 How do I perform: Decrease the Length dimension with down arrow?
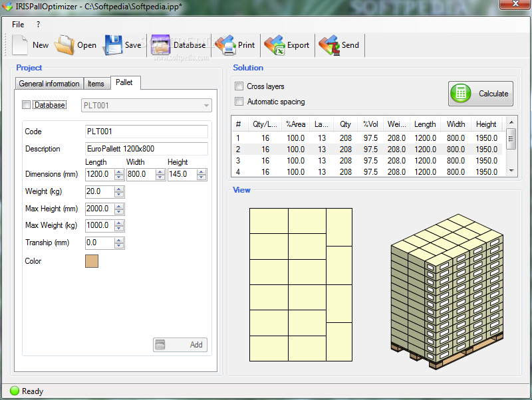click(119, 177)
